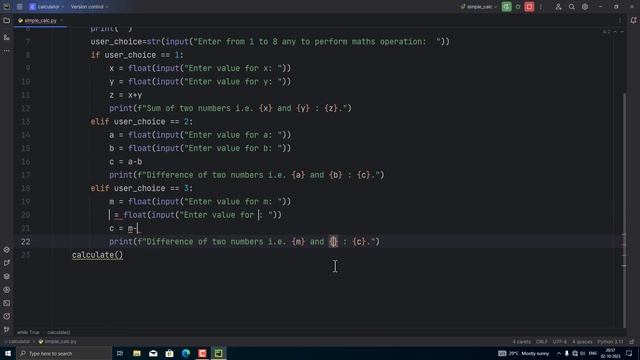Open the weather widget on taskbar
Image resolution: width=640 pixels, height=360 pixels.
(x=523, y=353)
